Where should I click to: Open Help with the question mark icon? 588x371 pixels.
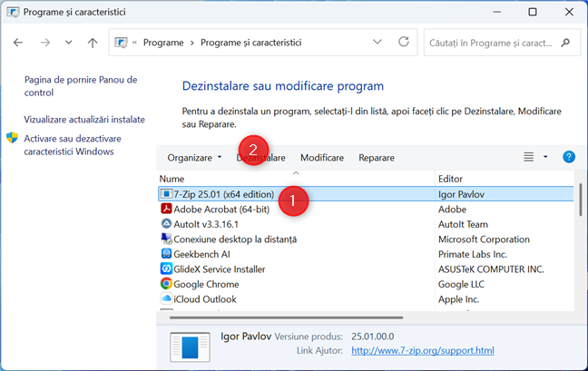(569, 157)
